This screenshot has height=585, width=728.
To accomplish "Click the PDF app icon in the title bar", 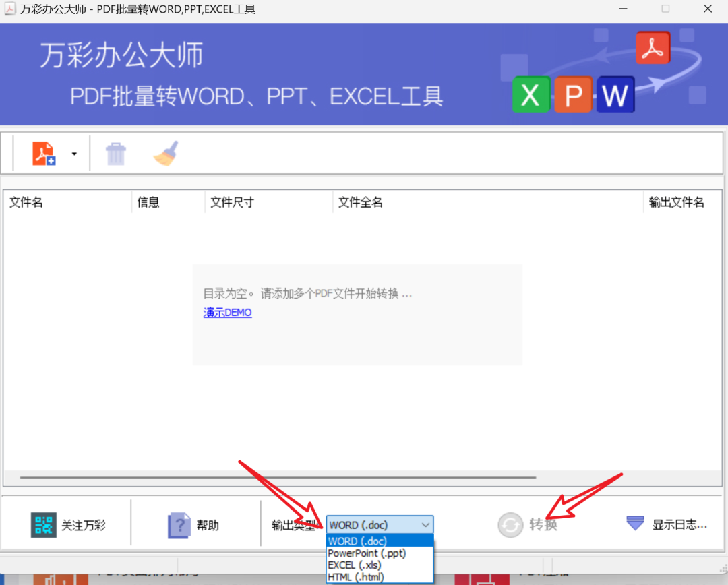I will point(10,9).
